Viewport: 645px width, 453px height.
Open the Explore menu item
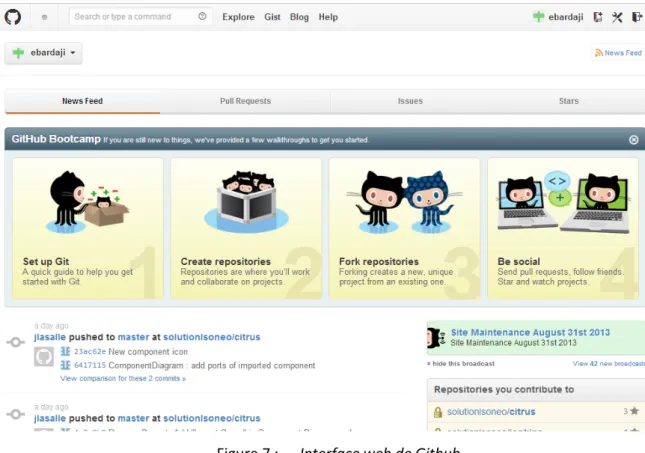click(238, 17)
